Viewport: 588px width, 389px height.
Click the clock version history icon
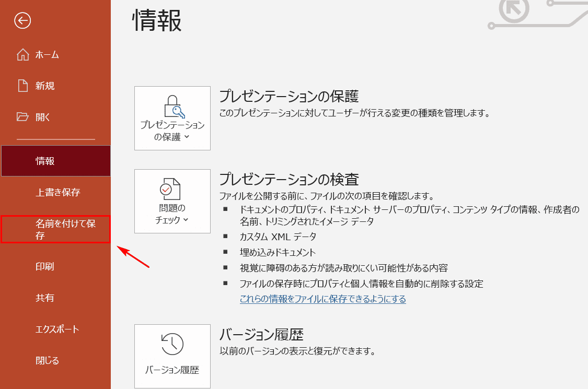tap(172, 344)
